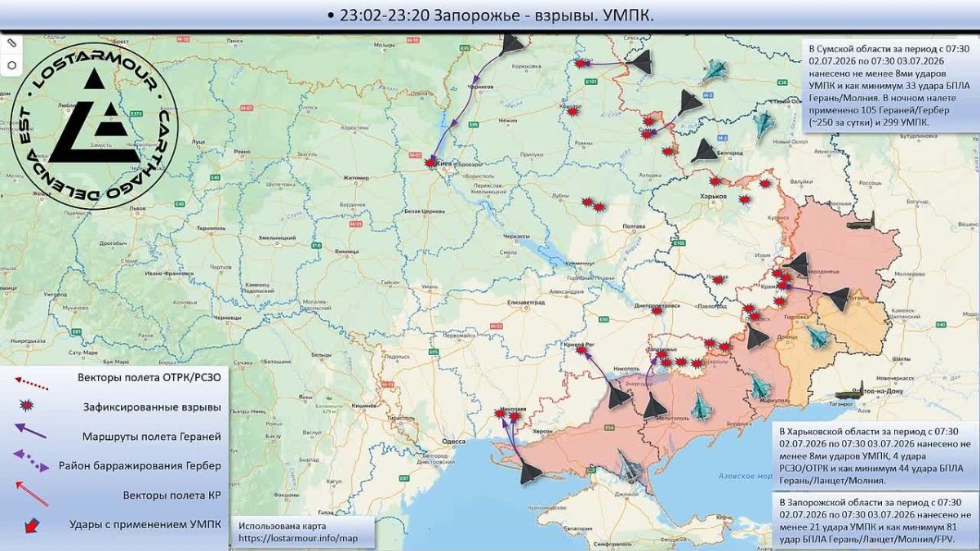Click legend entry Векторы полета КР
The height and width of the screenshot is (551, 980).
click(x=171, y=495)
